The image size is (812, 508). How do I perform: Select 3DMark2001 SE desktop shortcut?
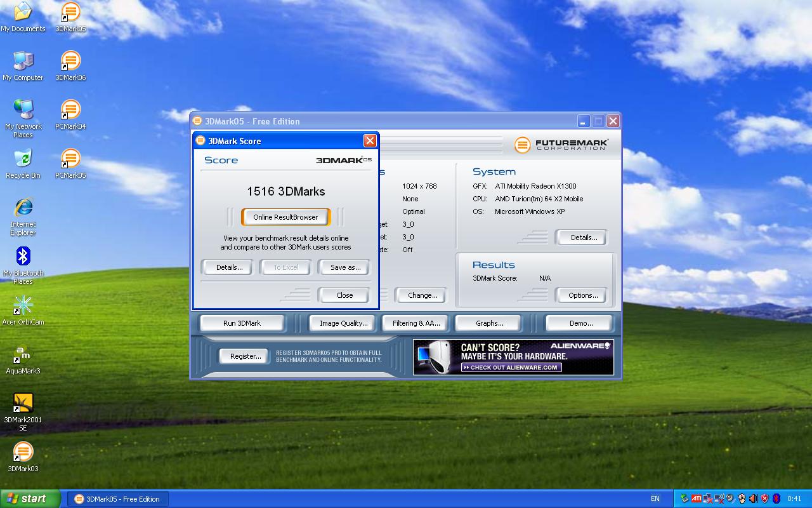23,412
